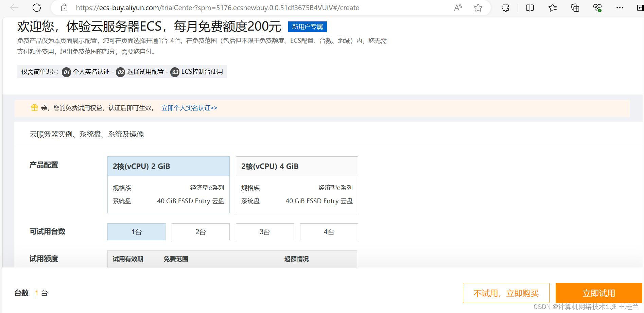Image resolution: width=644 pixels, height=313 pixels.
Task: Click the 超额情况 column header
Action: (x=296, y=259)
